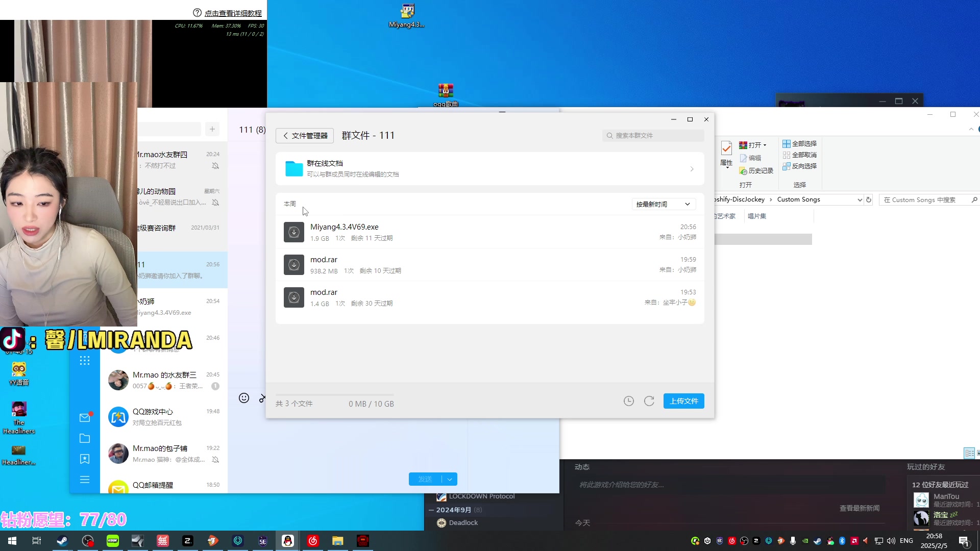Open the QQ游戏中心 conversation
The image size is (980, 551).
[163, 417]
